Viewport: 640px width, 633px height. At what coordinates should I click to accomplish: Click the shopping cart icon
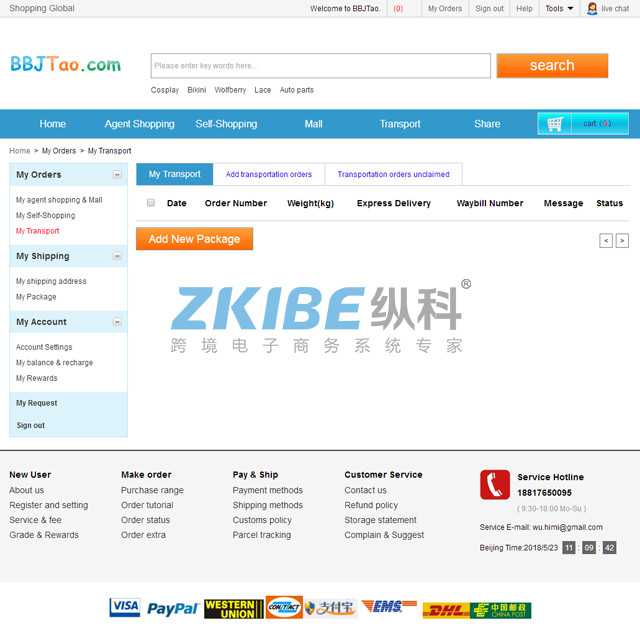[555, 124]
